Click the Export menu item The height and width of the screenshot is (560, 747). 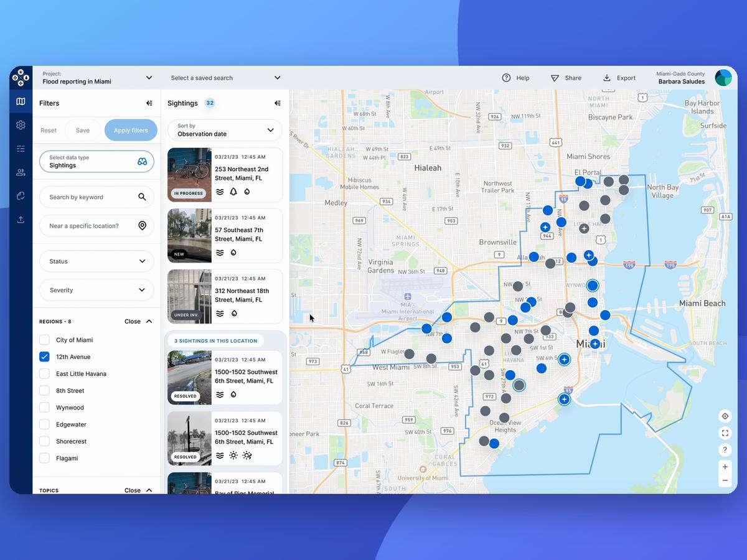click(619, 78)
